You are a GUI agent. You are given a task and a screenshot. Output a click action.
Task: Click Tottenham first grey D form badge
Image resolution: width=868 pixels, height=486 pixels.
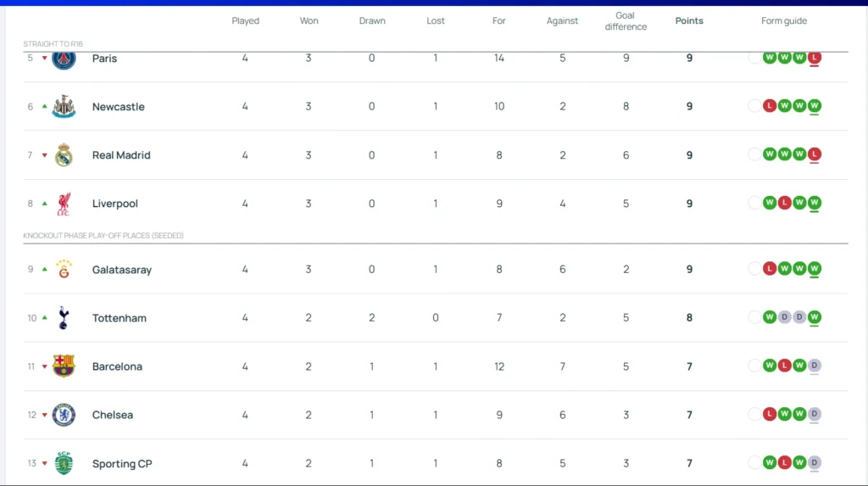click(x=784, y=317)
